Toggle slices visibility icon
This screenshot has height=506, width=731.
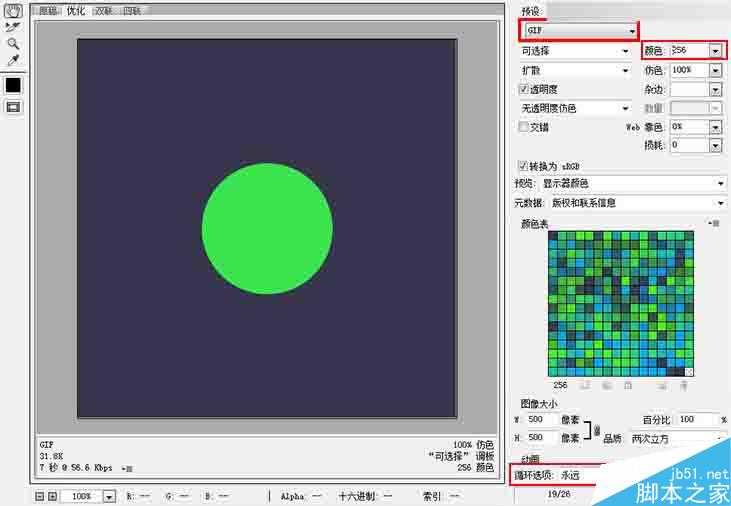[13, 108]
